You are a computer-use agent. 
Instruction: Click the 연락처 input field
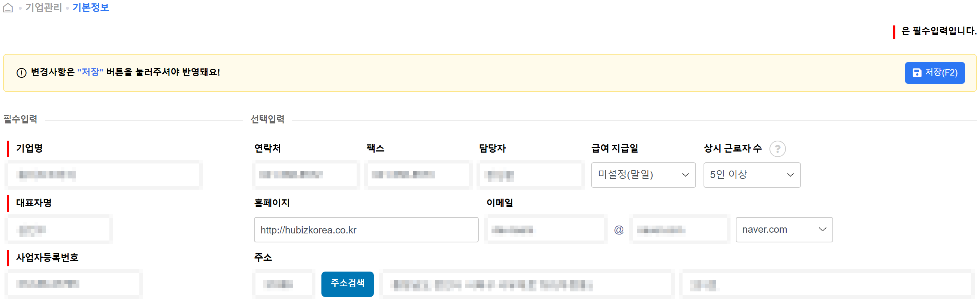(x=306, y=175)
